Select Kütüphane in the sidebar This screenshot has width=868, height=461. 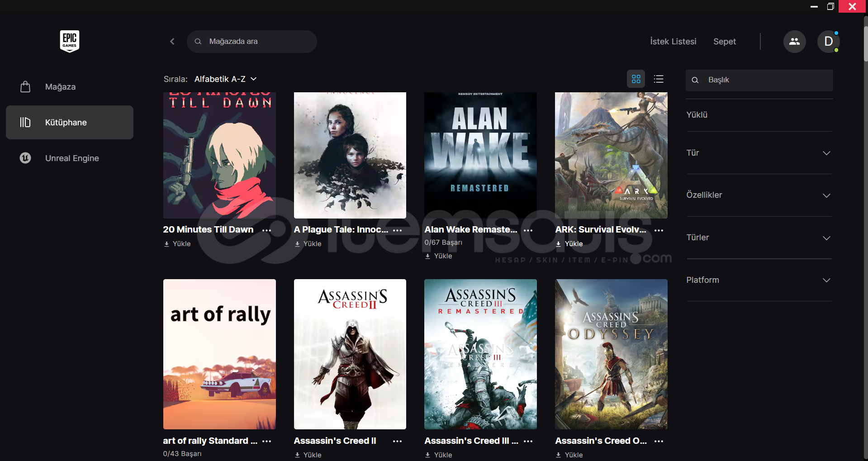[x=70, y=122]
